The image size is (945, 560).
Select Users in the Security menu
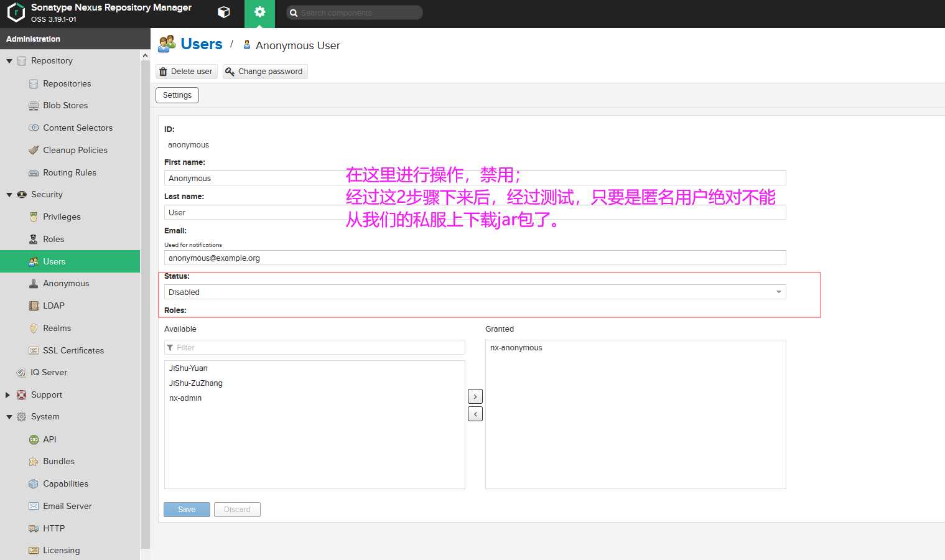coord(70,261)
